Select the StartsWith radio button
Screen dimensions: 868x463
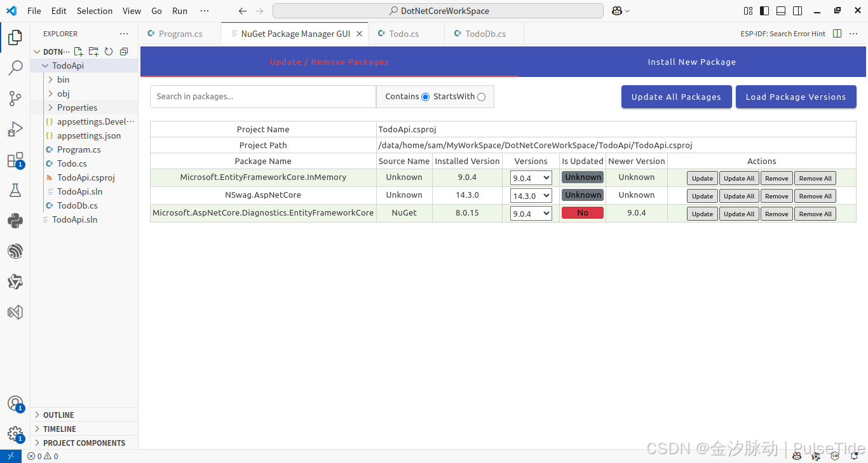click(x=481, y=97)
